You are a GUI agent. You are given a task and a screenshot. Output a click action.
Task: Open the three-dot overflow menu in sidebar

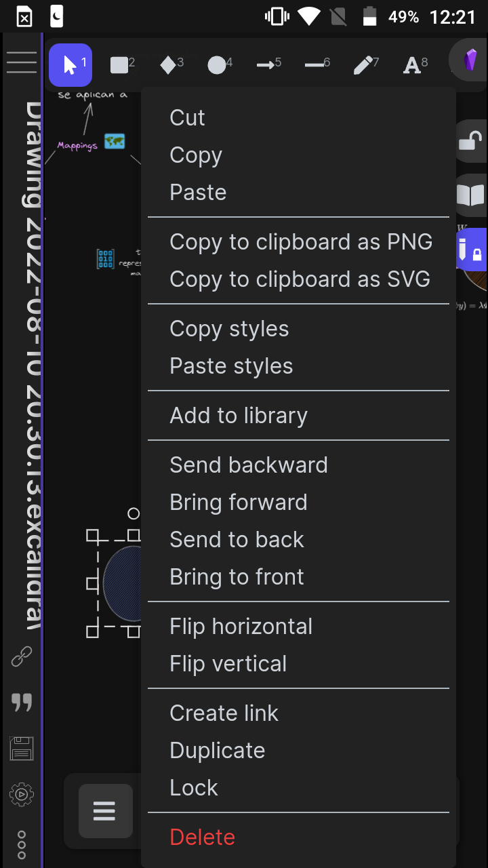pos(21,845)
